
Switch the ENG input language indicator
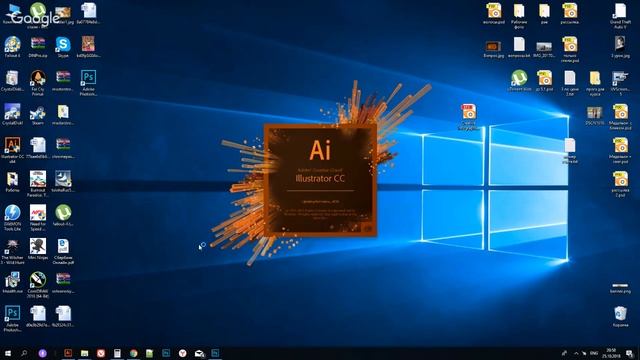pos(594,353)
